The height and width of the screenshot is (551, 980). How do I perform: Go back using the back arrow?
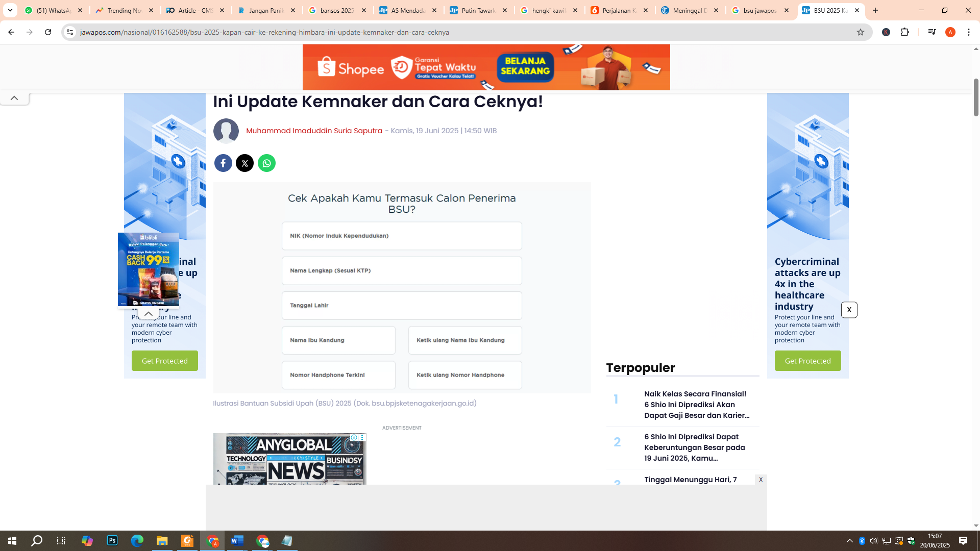point(11,32)
